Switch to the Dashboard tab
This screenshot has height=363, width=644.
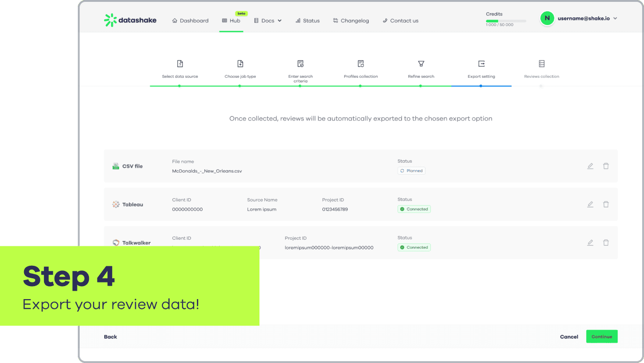(190, 20)
